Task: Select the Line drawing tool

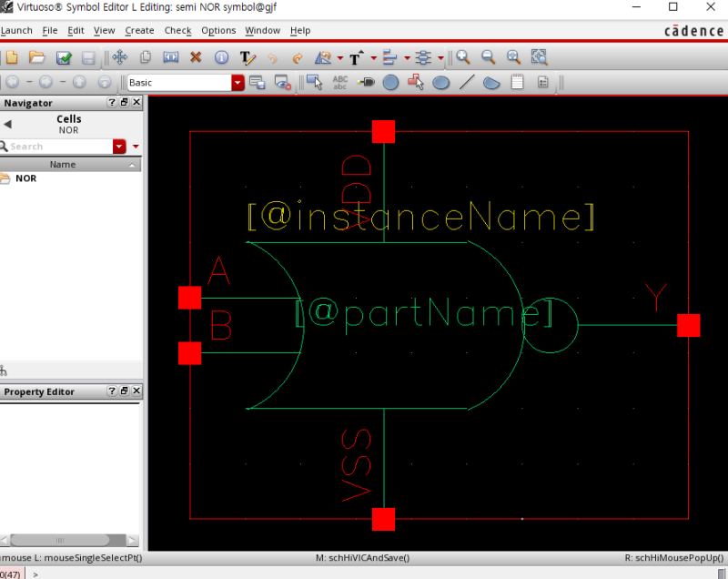Action: coord(466,82)
